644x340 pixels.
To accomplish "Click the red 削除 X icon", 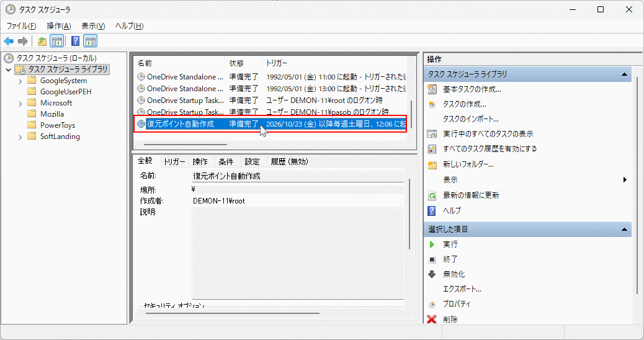I will (x=432, y=319).
